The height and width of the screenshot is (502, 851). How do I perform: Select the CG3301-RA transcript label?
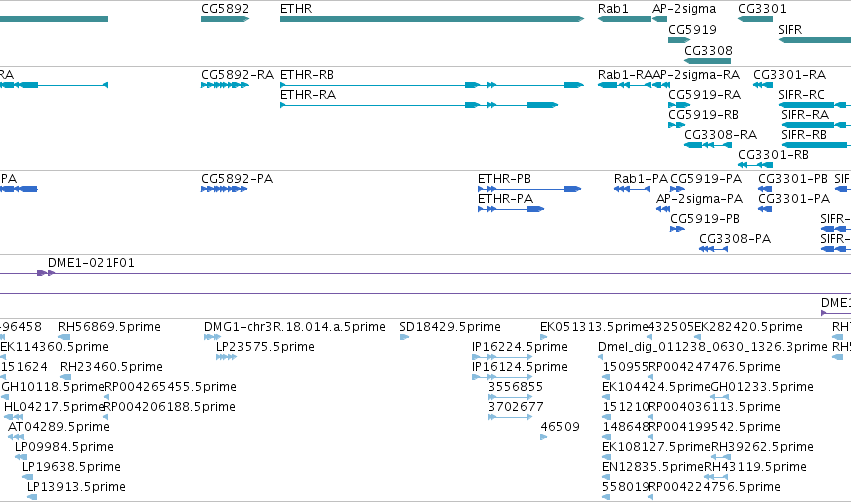coord(789,75)
